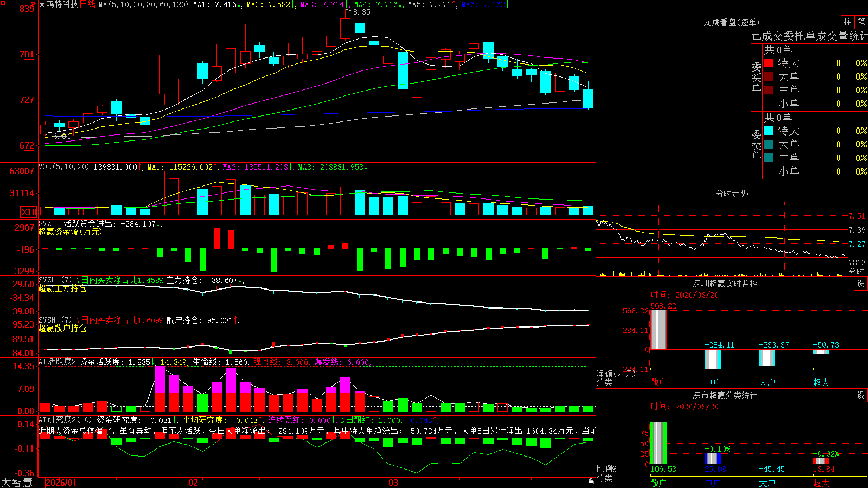Click the cyan 特大 sell-order swatch
This screenshot has height=488, width=868.
768,131
